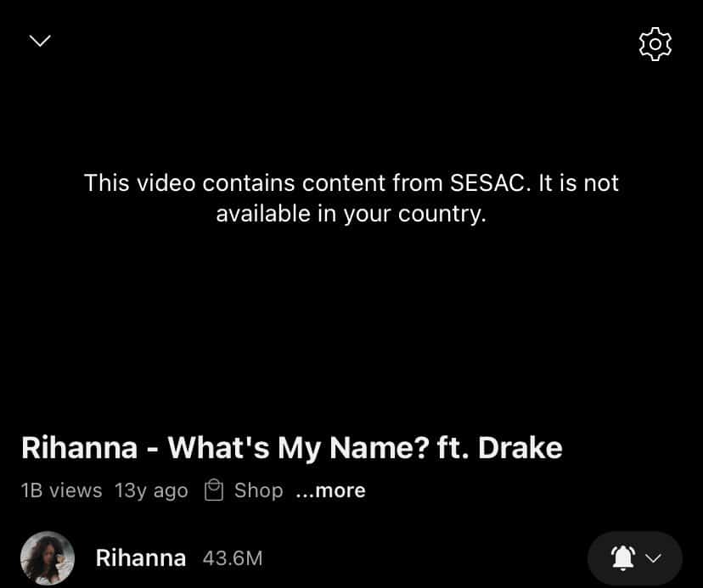Tap "Drake" in the video title
Screen dimensions: 703x588
point(520,448)
